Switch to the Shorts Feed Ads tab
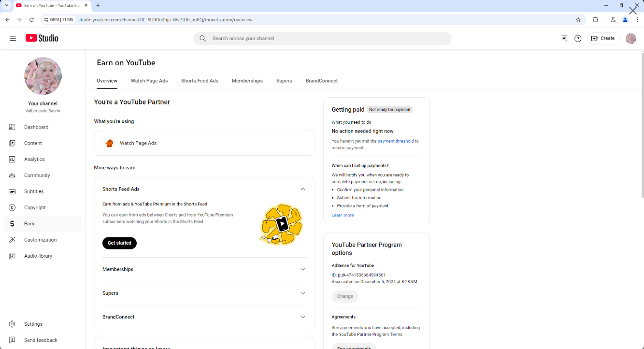This screenshot has height=349, width=644. coord(200,81)
